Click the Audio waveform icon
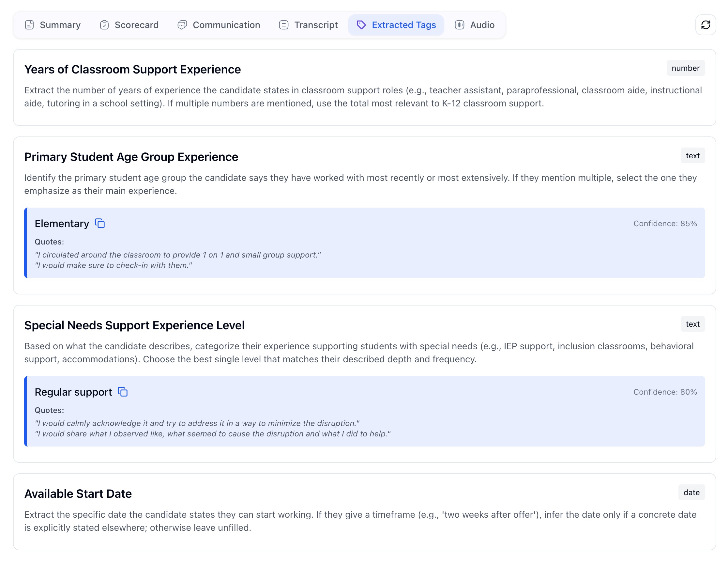The image size is (728, 566). click(x=459, y=25)
